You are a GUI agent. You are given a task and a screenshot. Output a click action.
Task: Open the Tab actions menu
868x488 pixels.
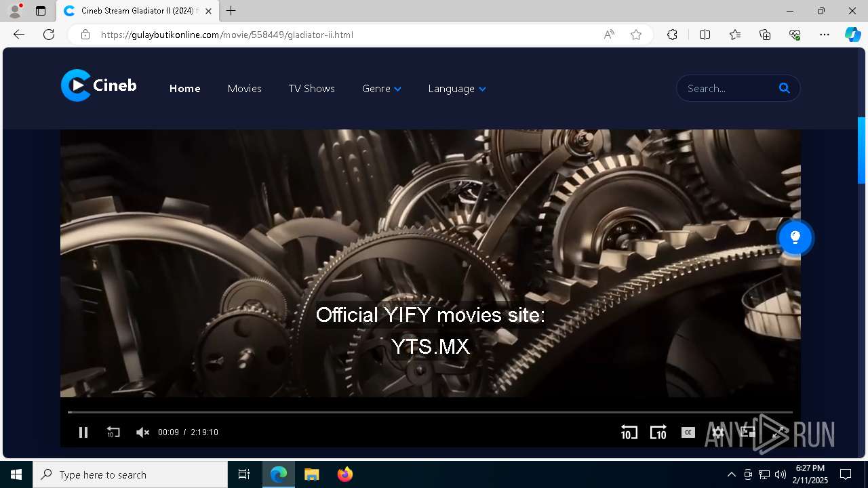pyautogui.click(x=41, y=11)
